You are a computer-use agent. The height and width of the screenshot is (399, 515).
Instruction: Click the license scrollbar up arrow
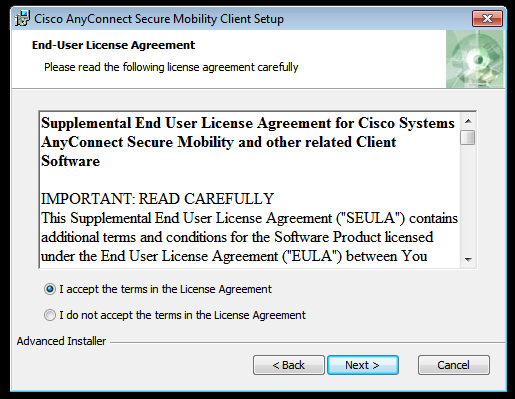[468, 121]
